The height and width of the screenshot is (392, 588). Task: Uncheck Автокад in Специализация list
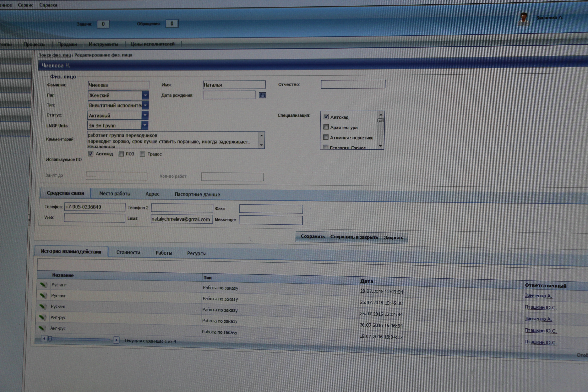point(326,117)
